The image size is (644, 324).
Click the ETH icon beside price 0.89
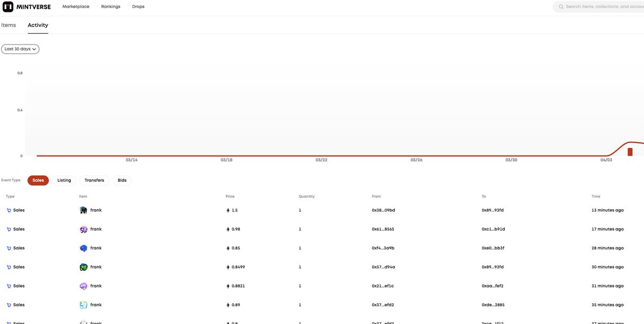pos(228,305)
